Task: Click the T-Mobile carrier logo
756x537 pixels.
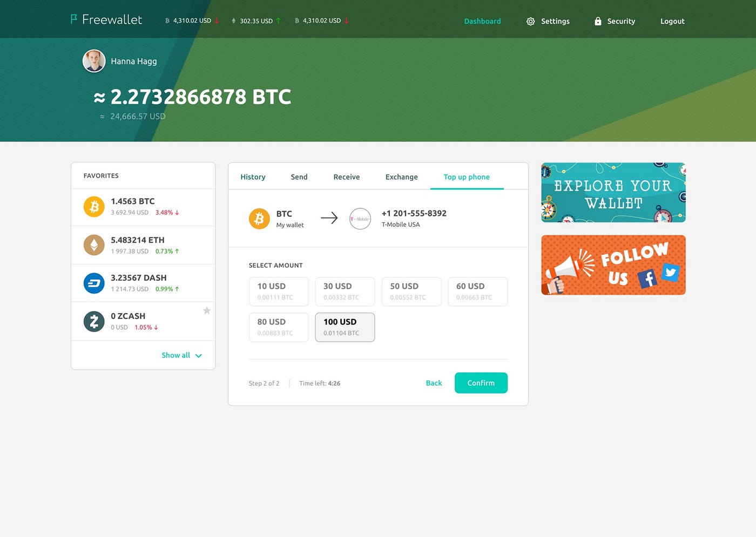Action: [x=360, y=219]
